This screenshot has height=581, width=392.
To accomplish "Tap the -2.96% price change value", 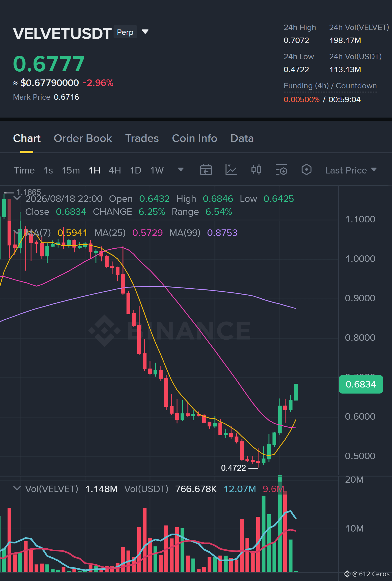I will [x=98, y=83].
